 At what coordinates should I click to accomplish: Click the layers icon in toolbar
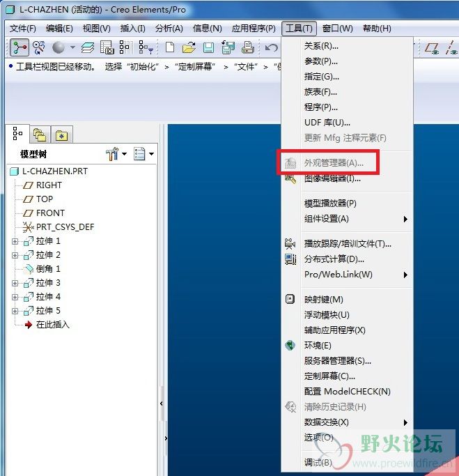[88, 47]
